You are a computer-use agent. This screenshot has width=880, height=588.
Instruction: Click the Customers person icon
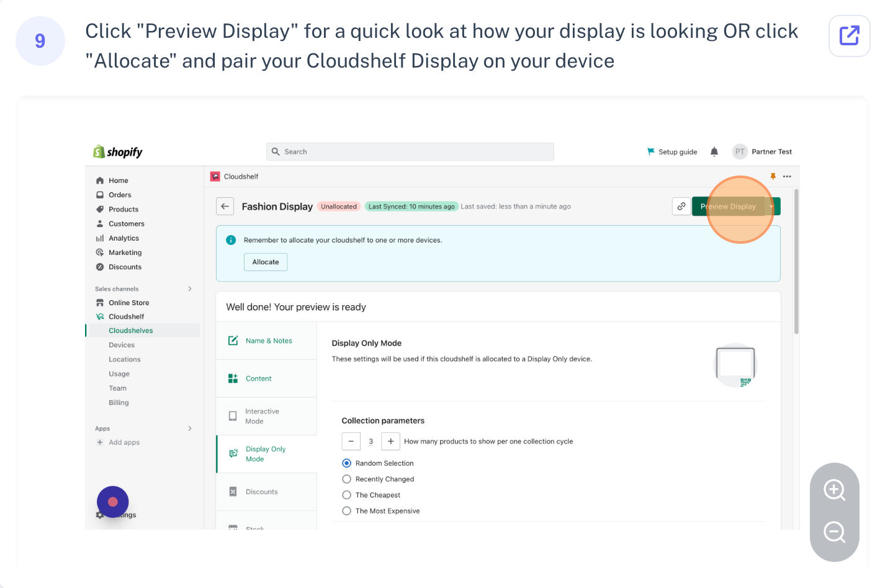[x=100, y=223]
